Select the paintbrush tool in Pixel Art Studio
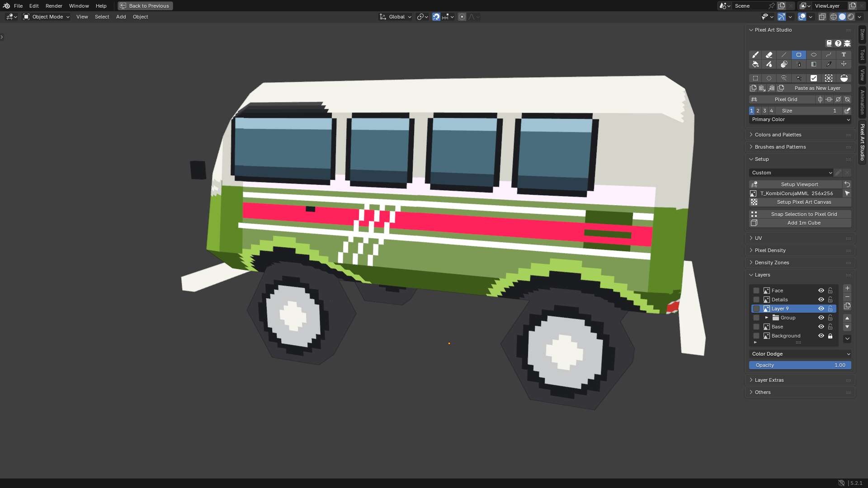The width and height of the screenshot is (868, 488). pos(755,55)
